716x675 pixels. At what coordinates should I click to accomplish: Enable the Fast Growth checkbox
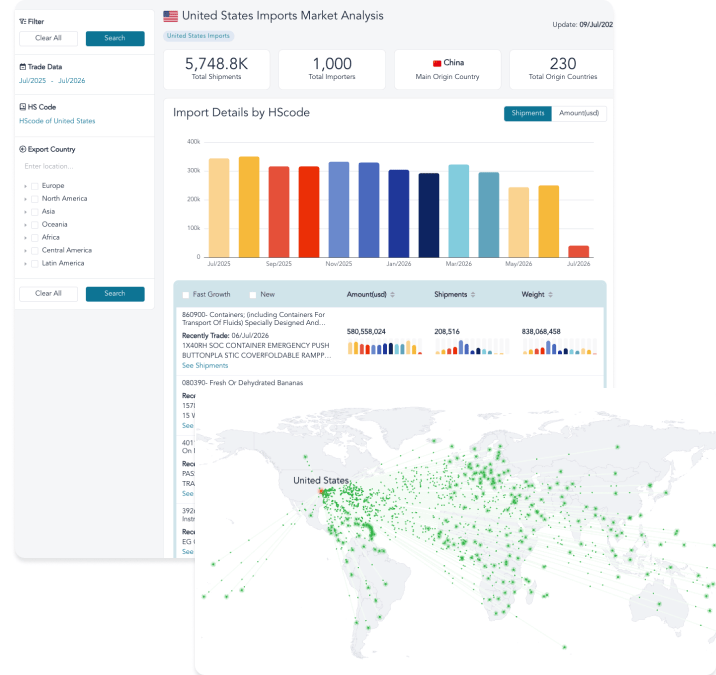[x=186, y=295]
